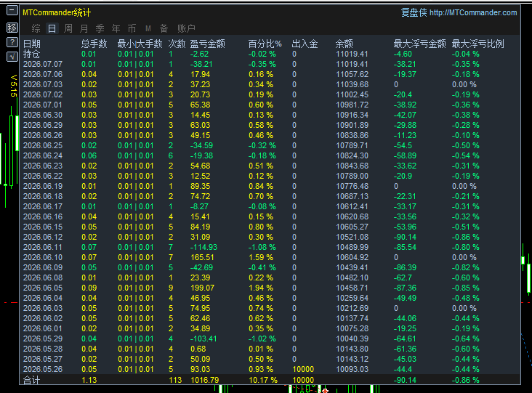The width and height of the screenshot is (532, 393).
Task: Select the 日 daily tab
Action: point(52,28)
